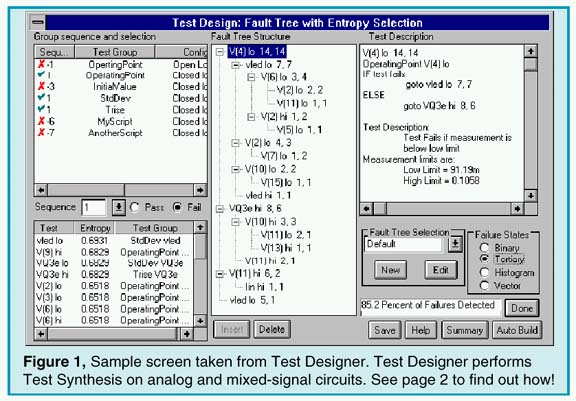
Task: Click Test Description horizontal scrollbar thumb
Action: click(x=380, y=209)
